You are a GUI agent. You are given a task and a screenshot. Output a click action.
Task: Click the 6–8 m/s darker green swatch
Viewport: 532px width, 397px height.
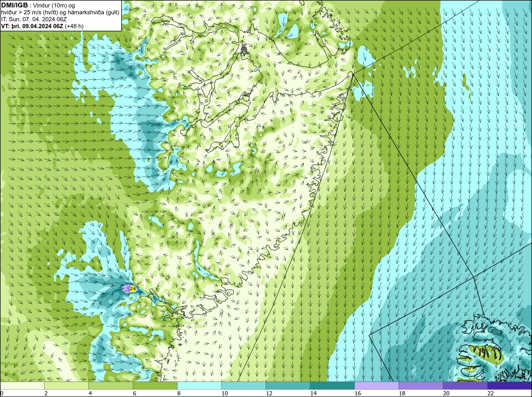tap(155, 386)
